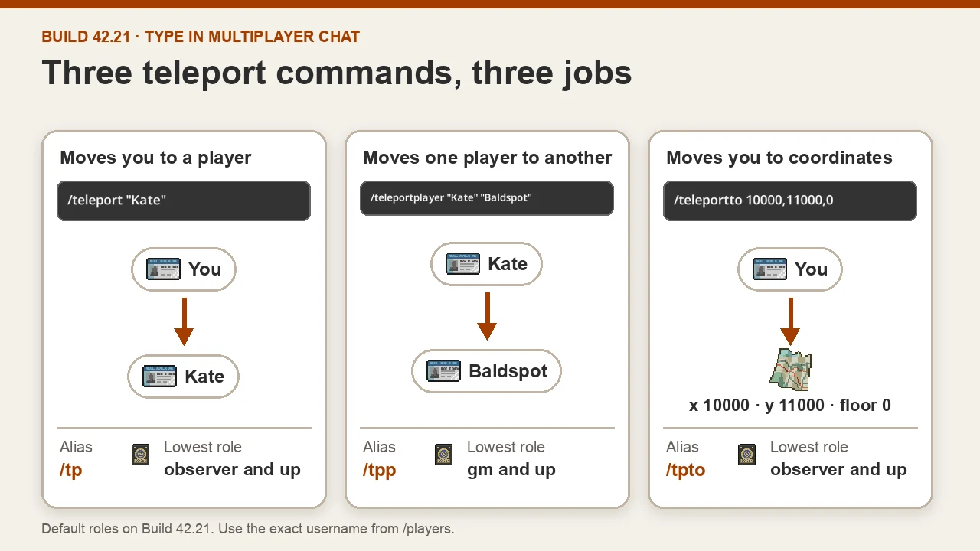The width and height of the screenshot is (980, 551).
Task: Click the badge icon in the coordinates card footer
Action: [746, 455]
